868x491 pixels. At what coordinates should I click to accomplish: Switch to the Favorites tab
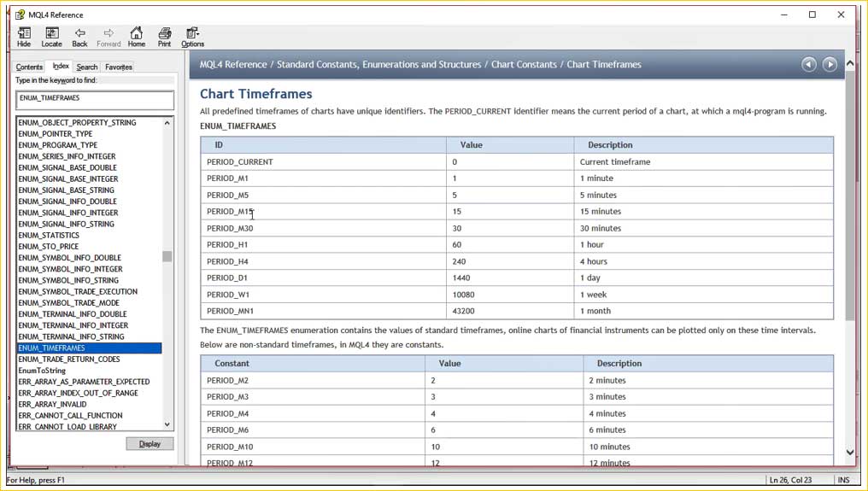tap(119, 67)
